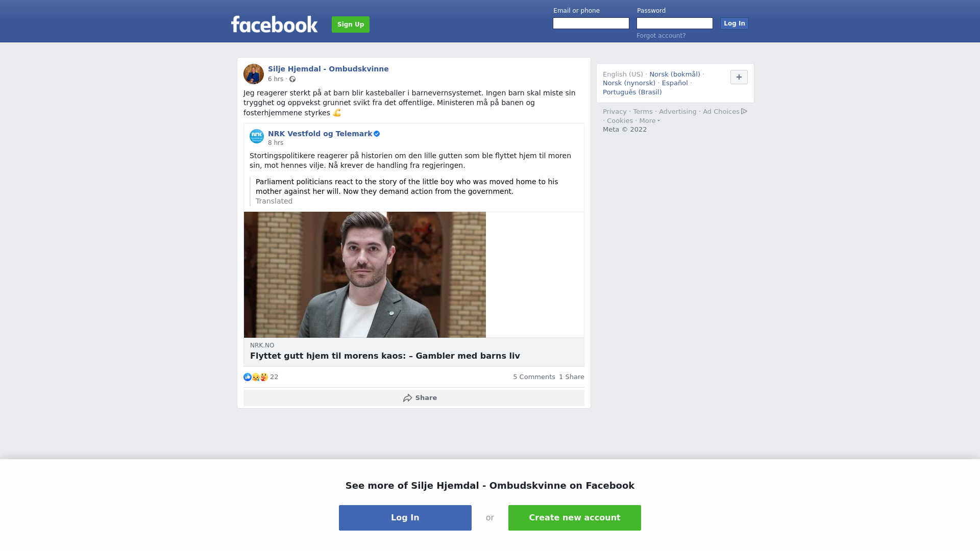The width and height of the screenshot is (980, 551).
Task: Click the care reaction icon
Action: tap(264, 377)
